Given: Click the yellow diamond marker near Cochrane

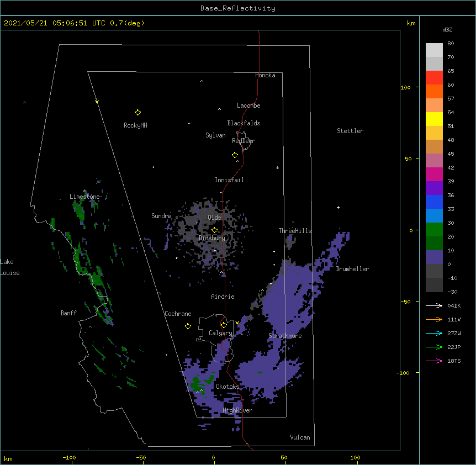Looking at the screenshot, I should pyautogui.click(x=188, y=326).
